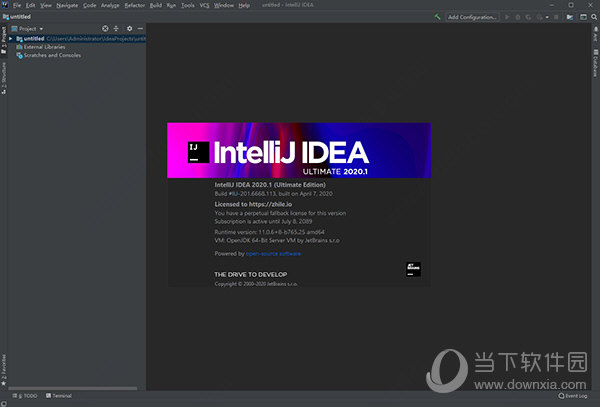Viewport: 600px width, 407px height.
Task: Open the Build menu
Action: pos(156,5)
